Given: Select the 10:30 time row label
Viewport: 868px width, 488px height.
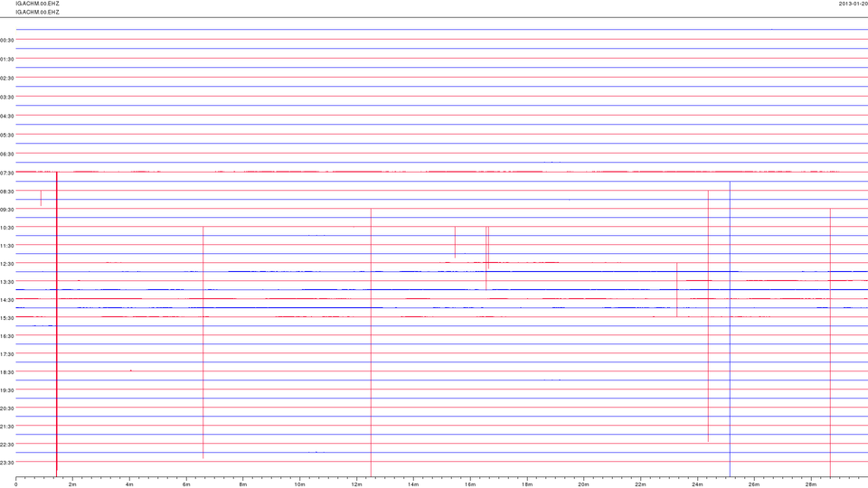Looking at the screenshot, I should [7, 228].
